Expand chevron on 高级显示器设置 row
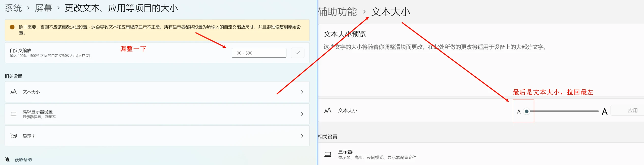This screenshot has height=165, width=644. (302, 114)
